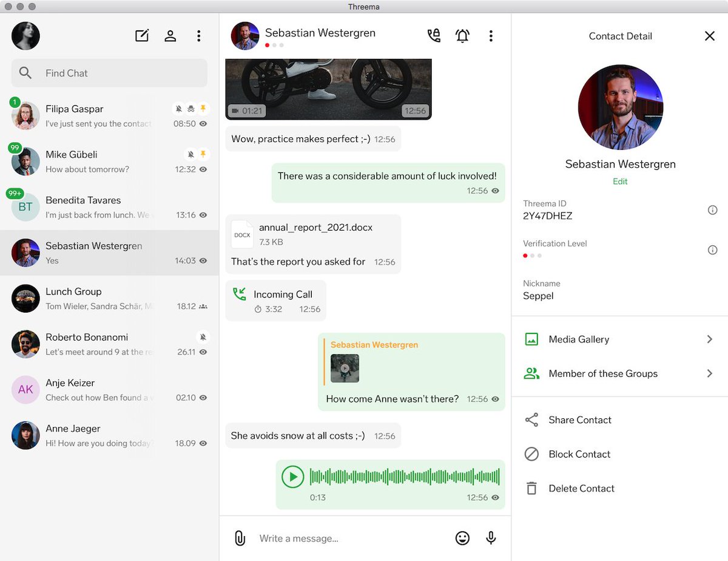Click the quoted message video thumbnail

[x=345, y=369]
